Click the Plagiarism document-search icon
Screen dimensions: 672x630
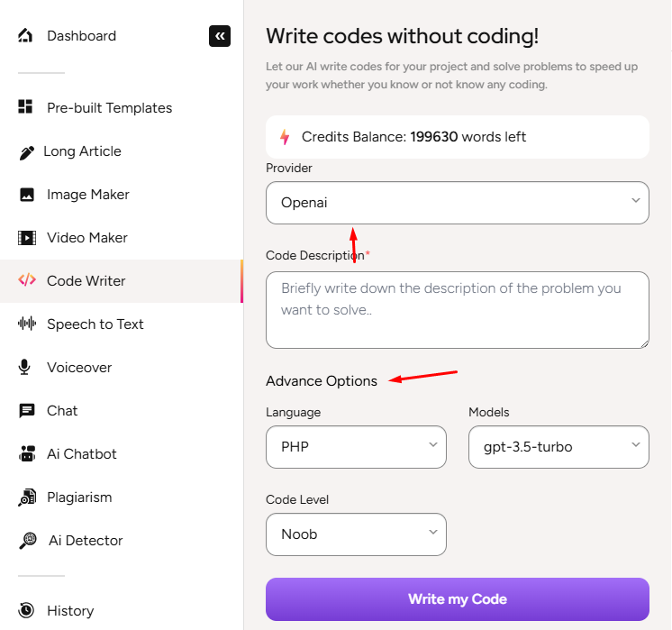(27, 498)
